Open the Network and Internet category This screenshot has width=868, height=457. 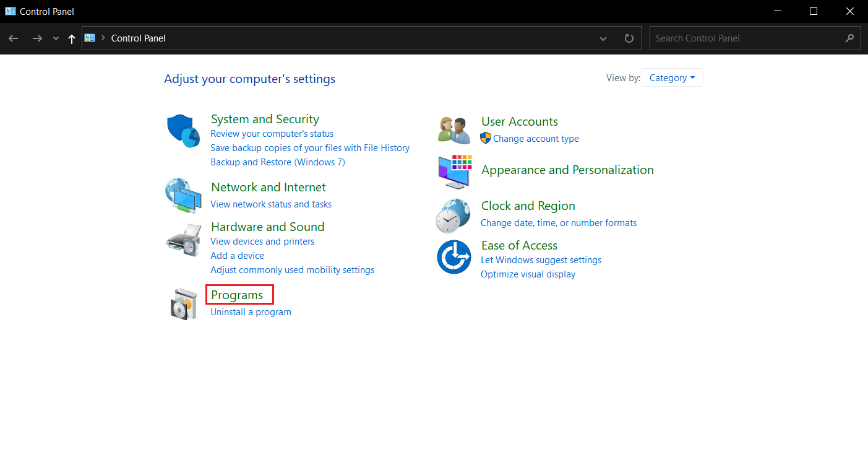point(269,187)
